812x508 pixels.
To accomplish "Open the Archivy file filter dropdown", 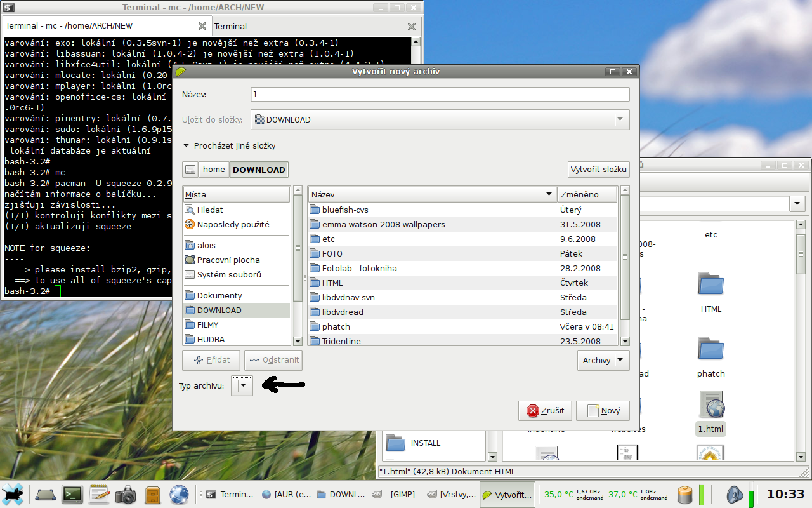I will [603, 360].
